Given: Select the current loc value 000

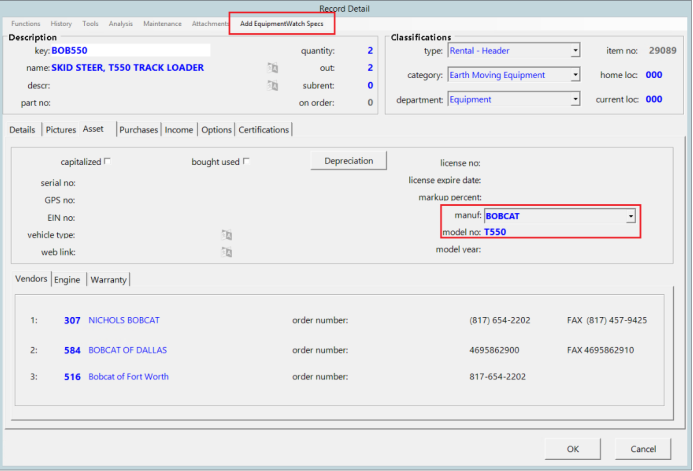Looking at the screenshot, I should [x=654, y=99].
